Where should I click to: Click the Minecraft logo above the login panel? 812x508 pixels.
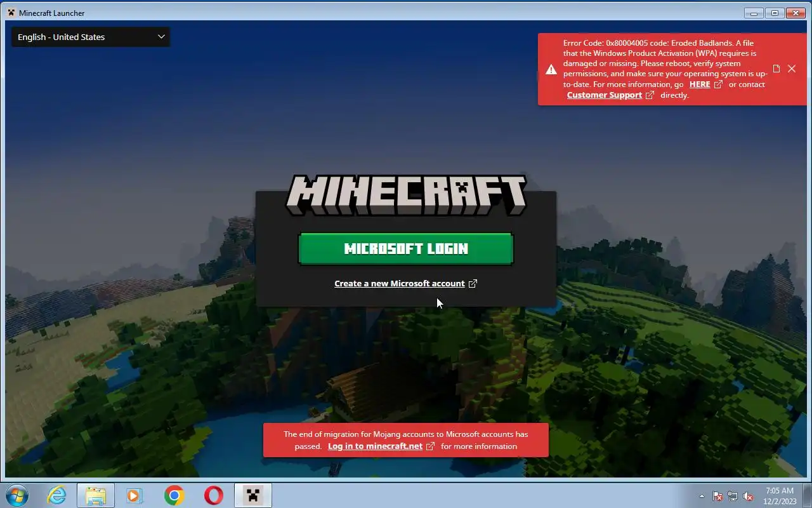406,195
